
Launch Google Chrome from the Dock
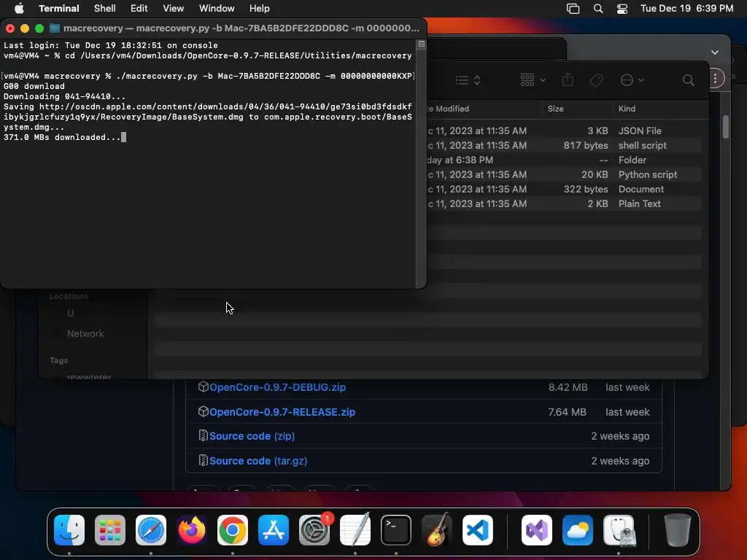[233, 530]
